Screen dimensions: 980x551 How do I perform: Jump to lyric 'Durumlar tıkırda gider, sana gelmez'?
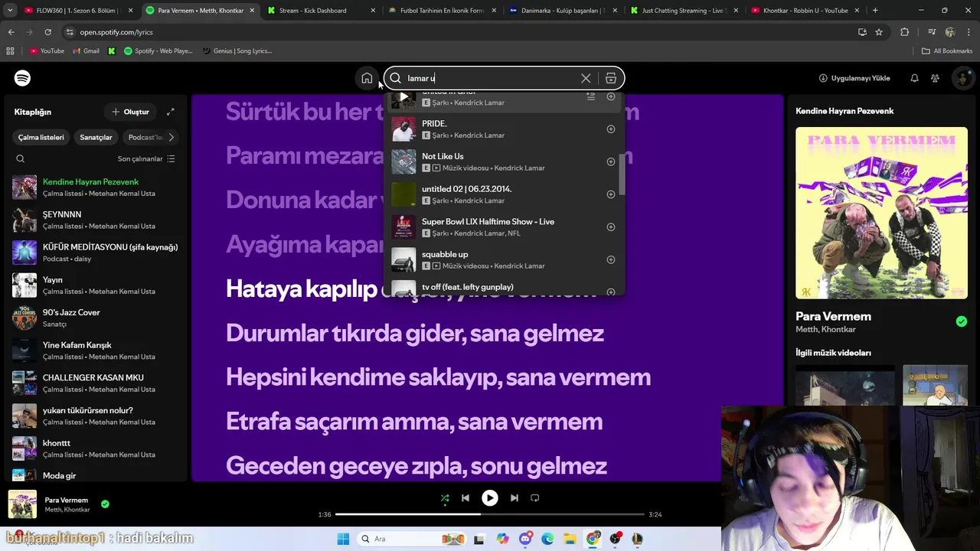click(415, 333)
